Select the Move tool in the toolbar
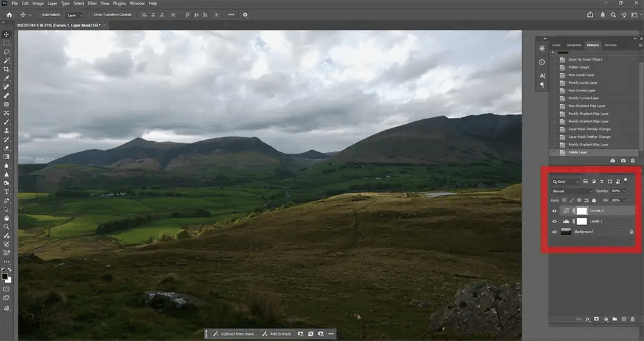This screenshot has height=341, width=644. click(6, 35)
